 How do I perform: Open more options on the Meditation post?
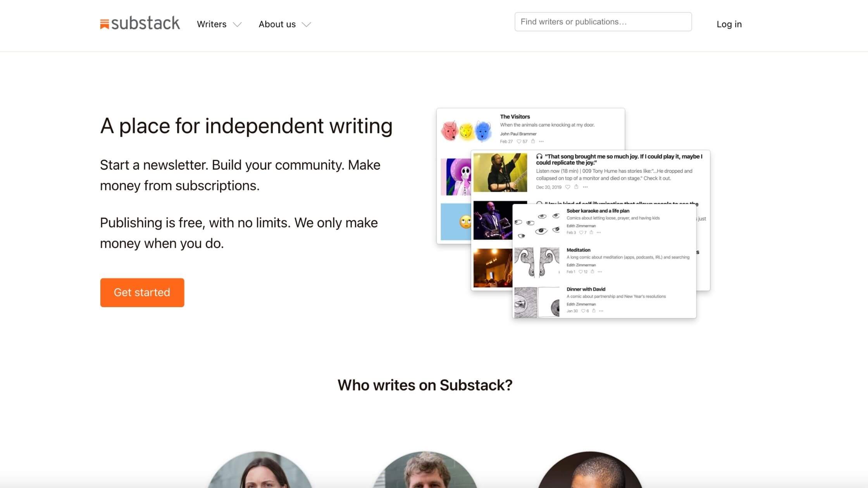pos(600,272)
